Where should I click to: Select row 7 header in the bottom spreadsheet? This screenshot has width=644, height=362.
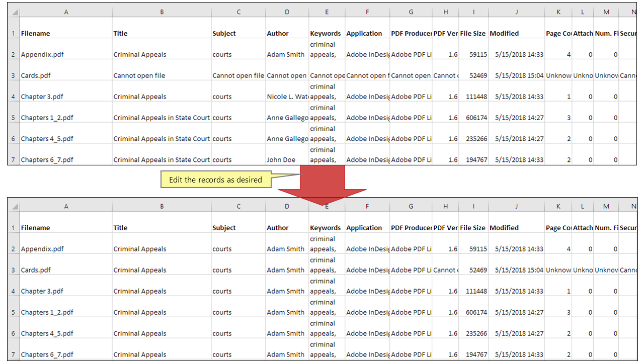point(13,354)
